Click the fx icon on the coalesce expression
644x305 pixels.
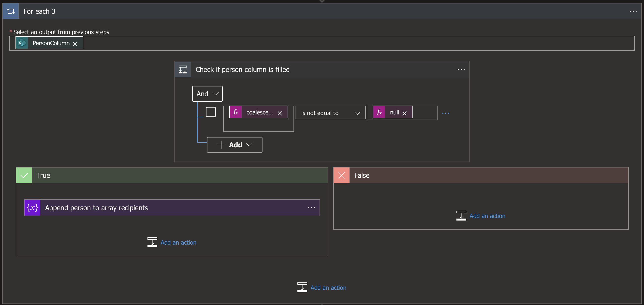click(235, 112)
